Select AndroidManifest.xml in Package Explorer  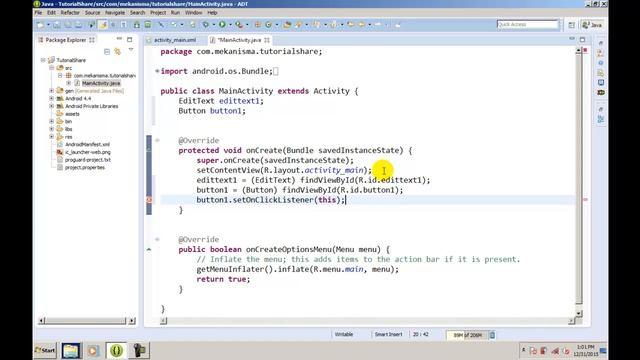87,144
